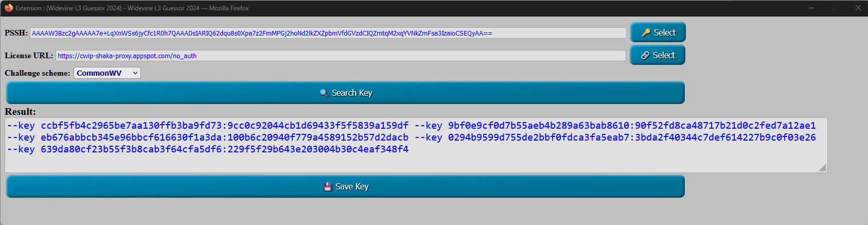Click the PSSH label text

pyautogui.click(x=16, y=33)
